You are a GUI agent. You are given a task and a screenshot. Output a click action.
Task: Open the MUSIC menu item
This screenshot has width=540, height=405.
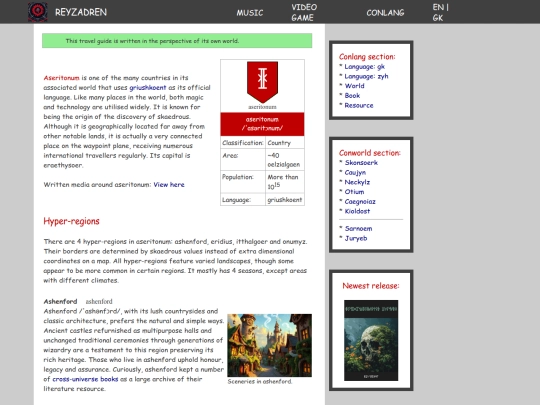coord(250,13)
